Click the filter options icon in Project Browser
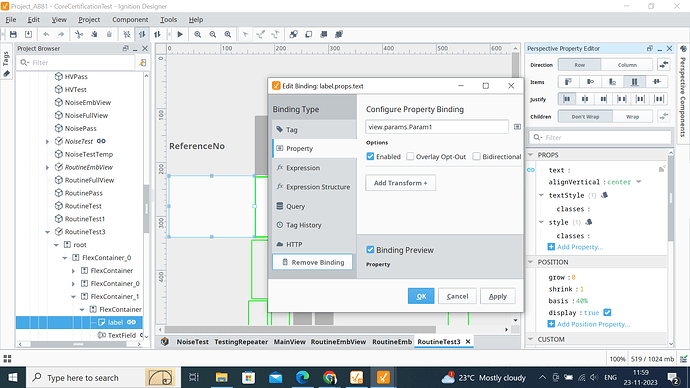Screen dimensions: 690x388 [143, 63]
